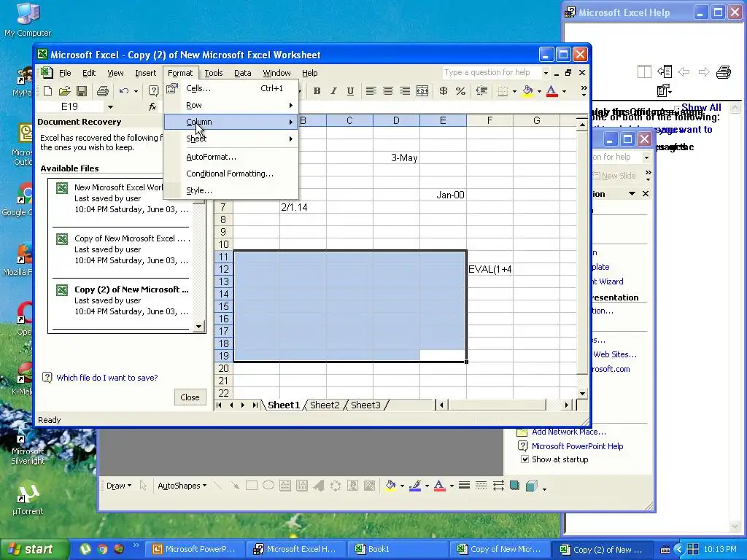Image resolution: width=747 pixels, height=560 pixels.
Task: Click the Insert Function fx icon
Action: (152, 106)
